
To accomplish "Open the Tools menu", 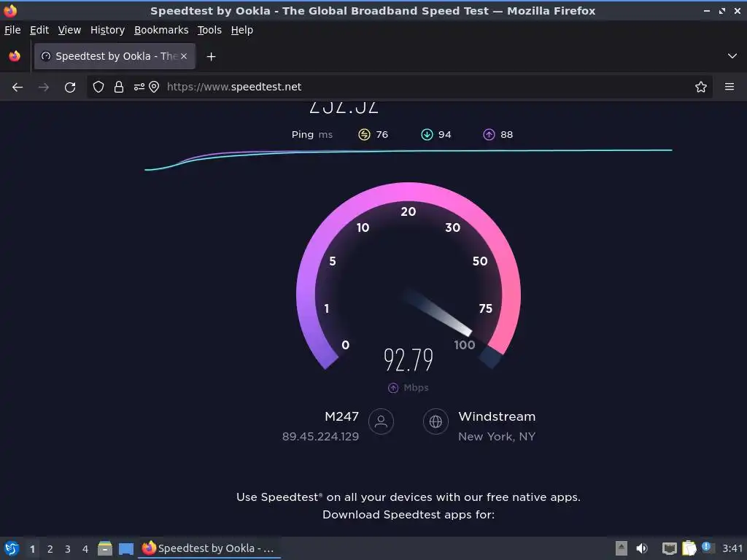I will [209, 30].
